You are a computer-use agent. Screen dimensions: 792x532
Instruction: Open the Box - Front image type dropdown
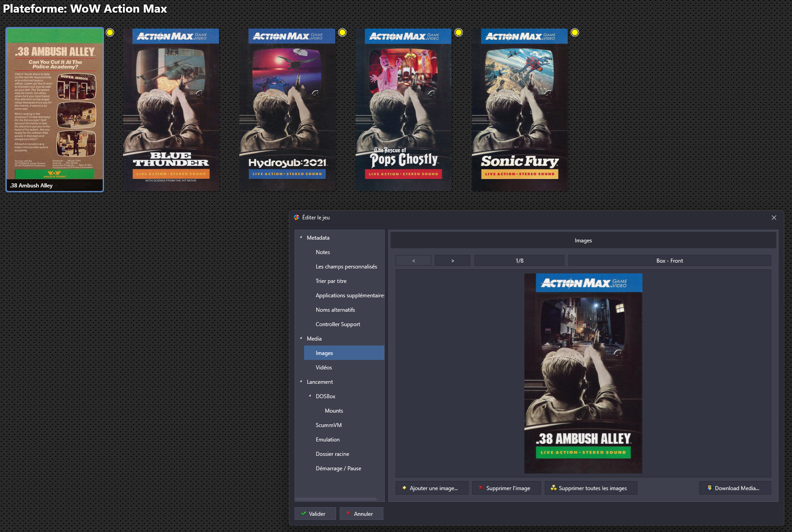669,261
